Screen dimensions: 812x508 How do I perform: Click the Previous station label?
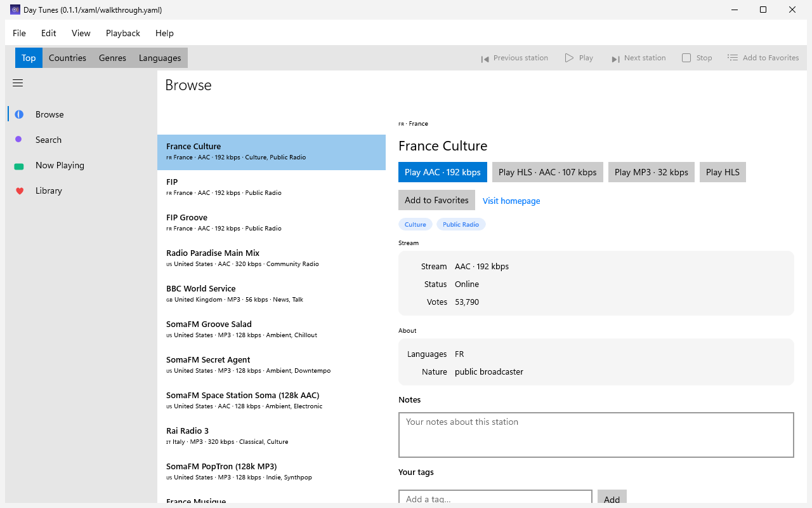pyautogui.click(x=521, y=58)
